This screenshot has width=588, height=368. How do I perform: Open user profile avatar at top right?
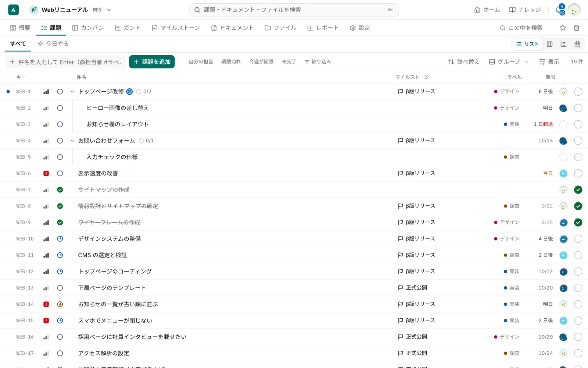tap(574, 10)
